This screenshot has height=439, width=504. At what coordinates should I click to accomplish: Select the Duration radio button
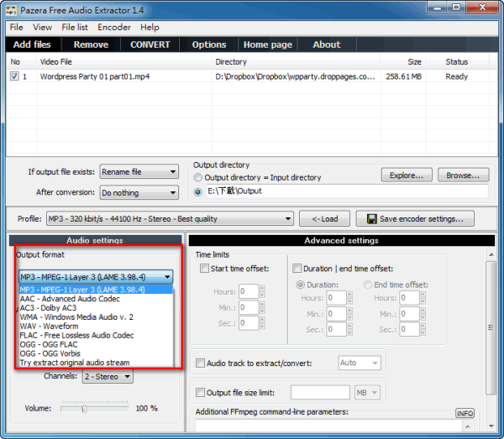point(300,285)
